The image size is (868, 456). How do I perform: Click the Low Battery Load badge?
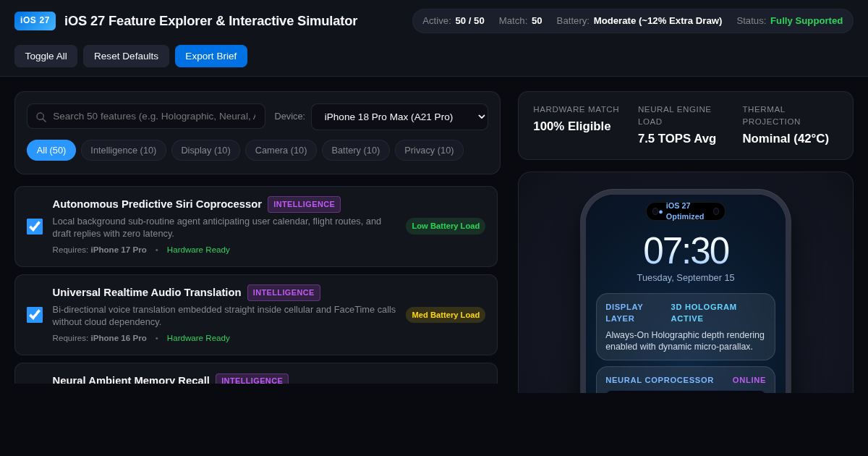[446, 226]
